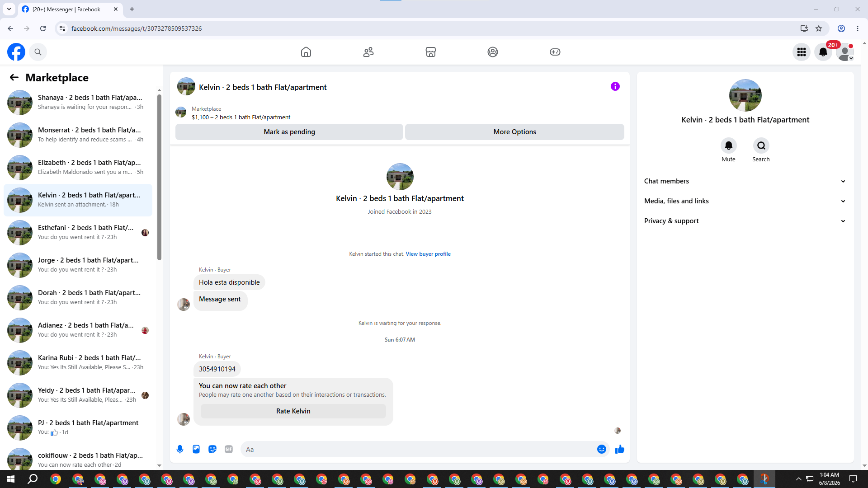This screenshot has width=868, height=488.
Task: Mark the listing as pending
Action: [x=289, y=132]
